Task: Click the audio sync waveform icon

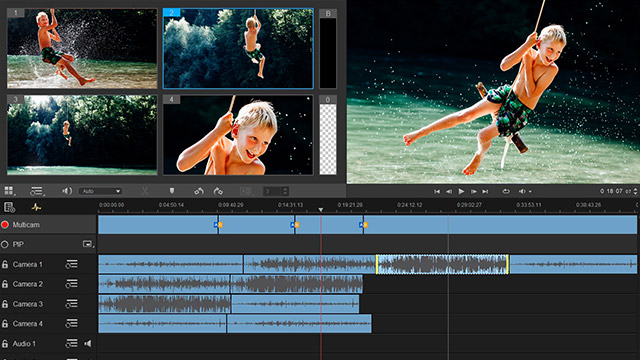Action: tap(36, 207)
